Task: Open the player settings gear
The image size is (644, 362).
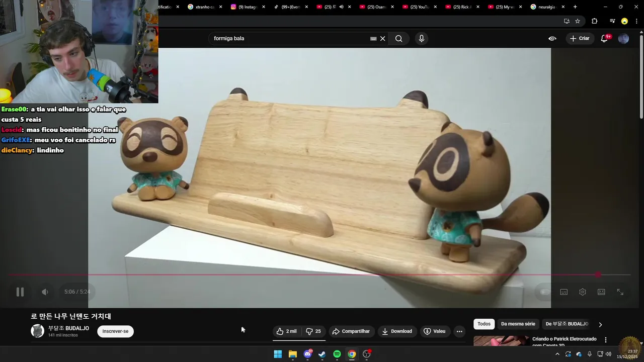Action: pyautogui.click(x=583, y=292)
